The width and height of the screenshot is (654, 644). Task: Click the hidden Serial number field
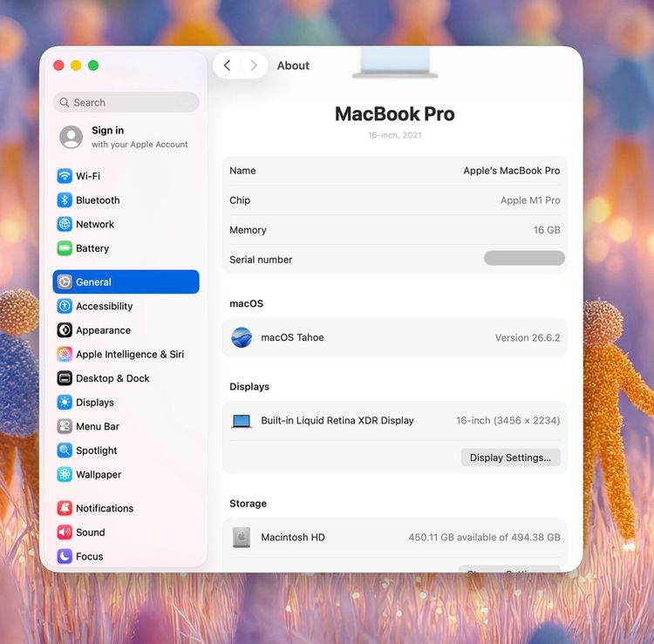click(x=524, y=258)
